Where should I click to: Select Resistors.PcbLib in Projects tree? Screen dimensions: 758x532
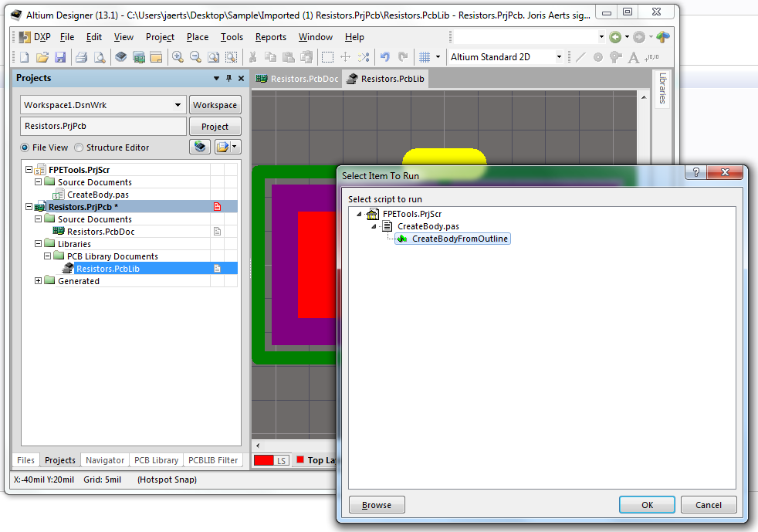tap(108, 269)
